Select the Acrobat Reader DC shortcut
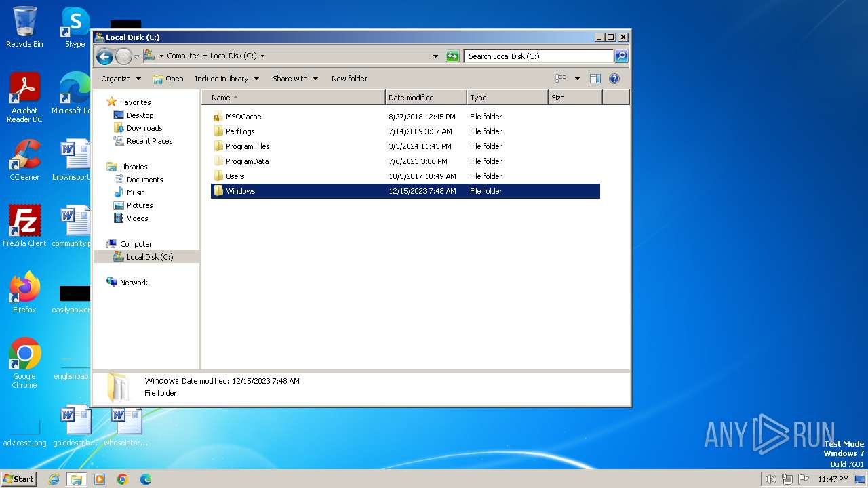 coord(24,98)
